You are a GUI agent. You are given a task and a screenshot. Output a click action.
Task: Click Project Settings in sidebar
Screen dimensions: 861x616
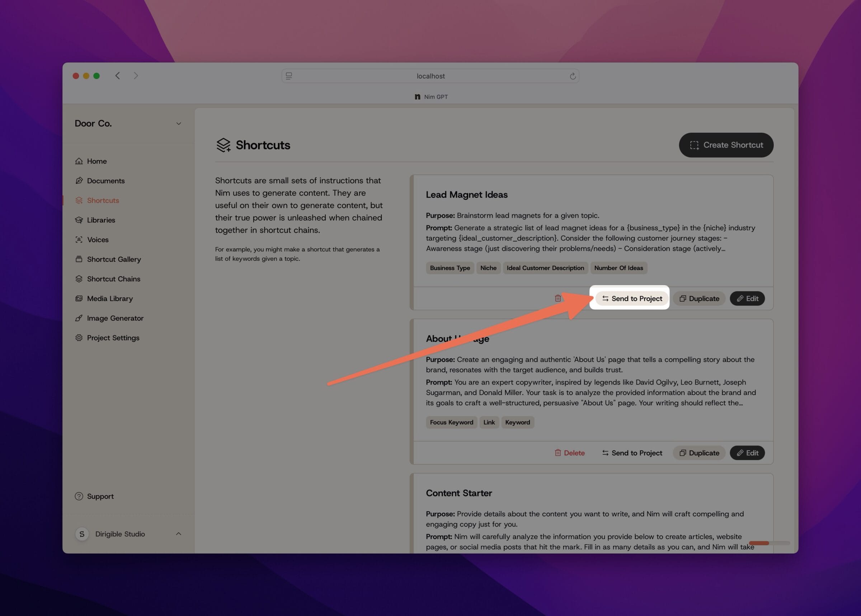click(x=113, y=337)
